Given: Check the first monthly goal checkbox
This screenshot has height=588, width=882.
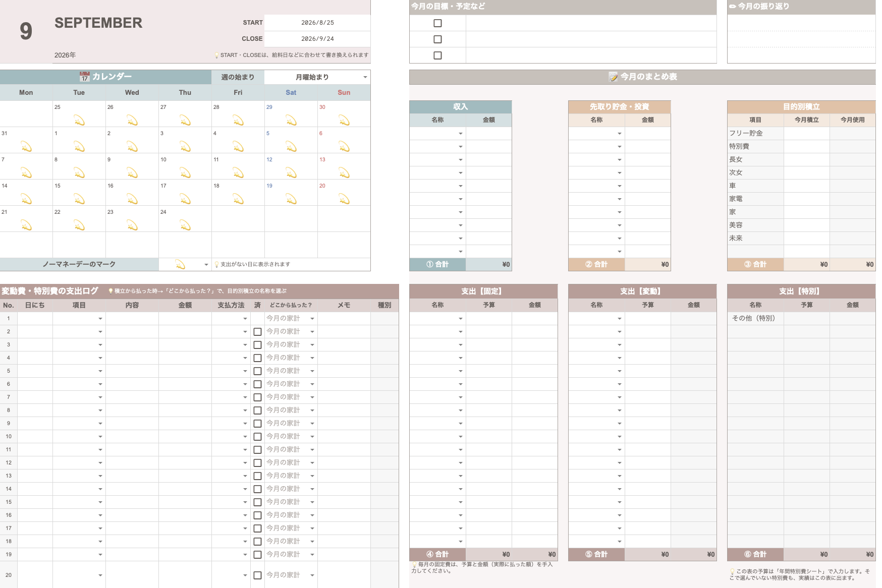Looking at the screenshot, I should pos(437,23).
